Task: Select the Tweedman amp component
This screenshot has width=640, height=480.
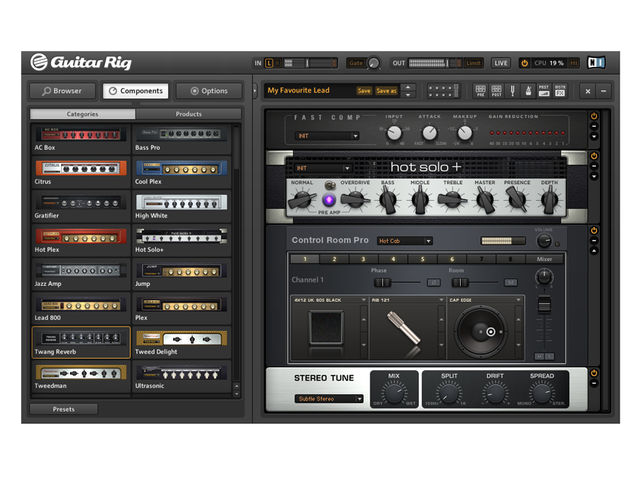Action: (x=81, y=377)
